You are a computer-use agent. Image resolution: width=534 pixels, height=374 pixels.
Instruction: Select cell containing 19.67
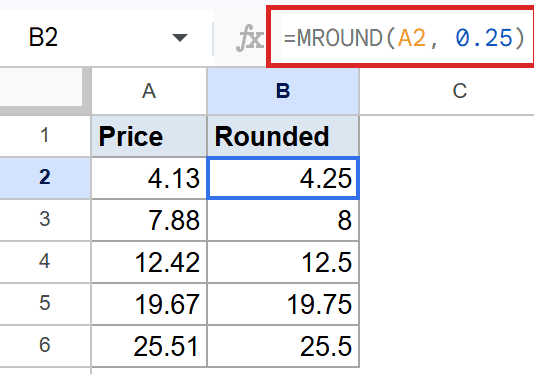[x=149, y=304]
